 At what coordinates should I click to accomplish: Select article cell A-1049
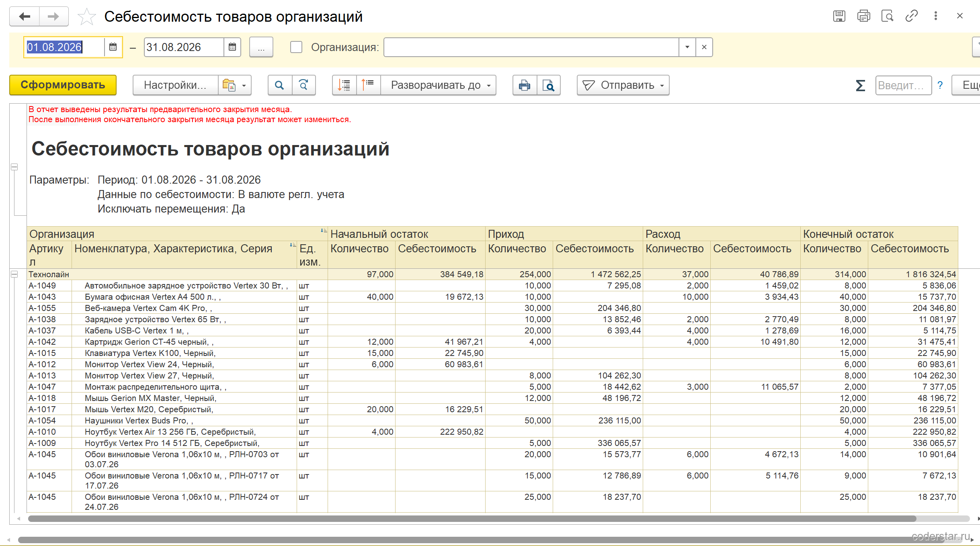(49, 286)
